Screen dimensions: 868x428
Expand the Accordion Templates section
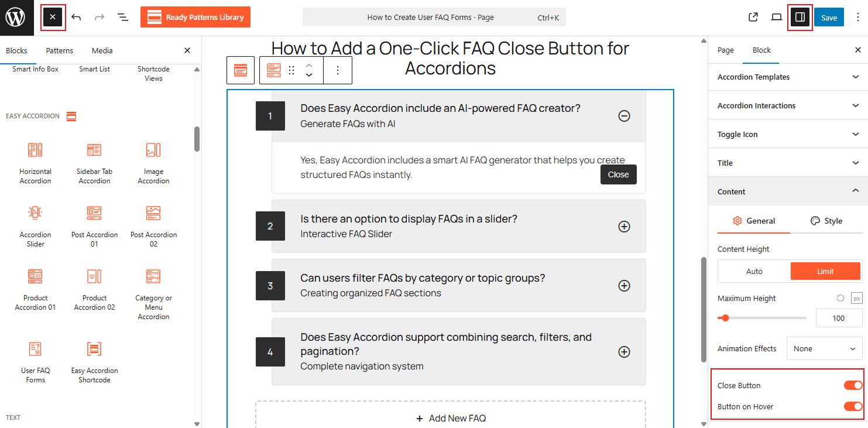click(x=787, y=77)
